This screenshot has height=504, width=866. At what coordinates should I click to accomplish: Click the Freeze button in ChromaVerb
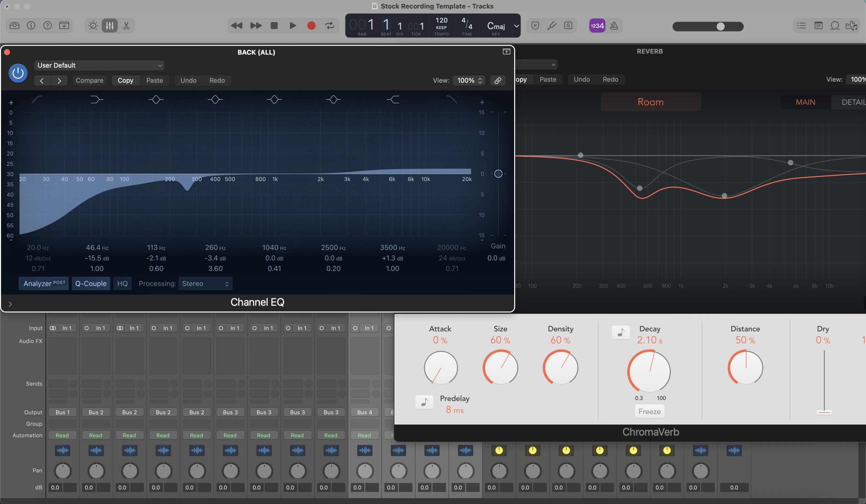coord(649,411)
